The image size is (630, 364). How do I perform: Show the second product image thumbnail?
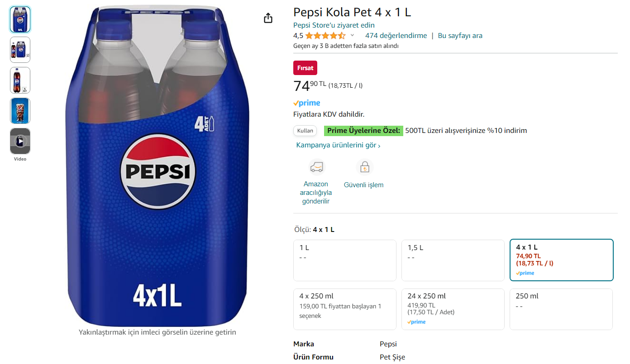pyautogui.click(x=20, y=50)
